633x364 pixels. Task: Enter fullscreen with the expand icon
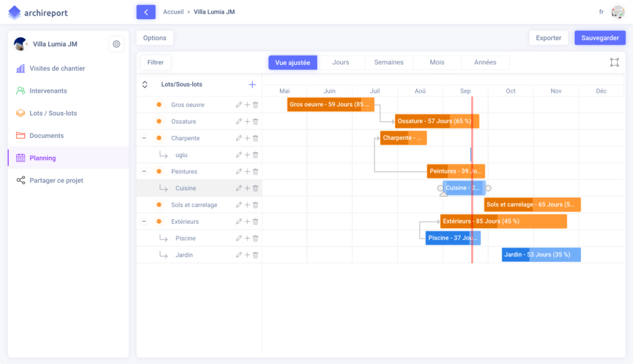pyautogui.click(x=614, y=62)
